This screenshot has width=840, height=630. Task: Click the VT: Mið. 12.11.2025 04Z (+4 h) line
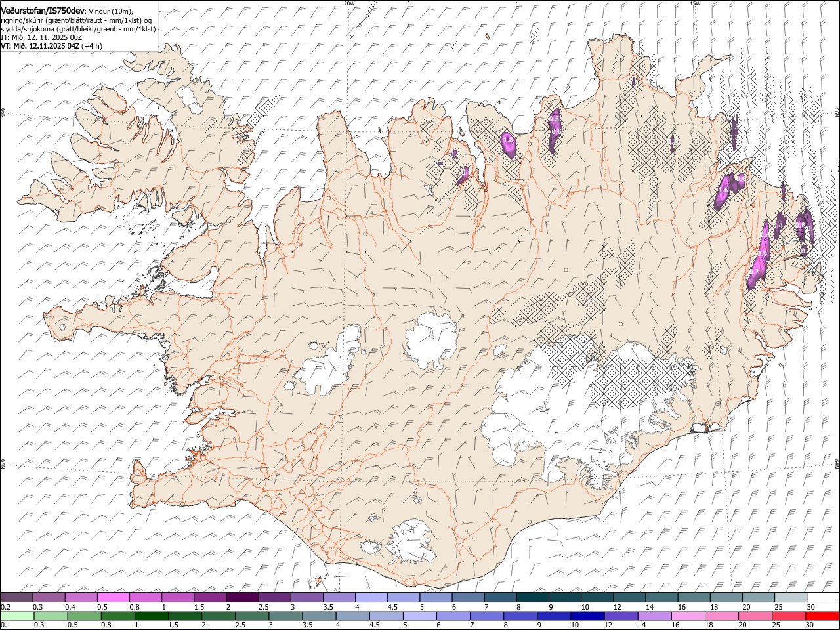(x=51, y=46)
